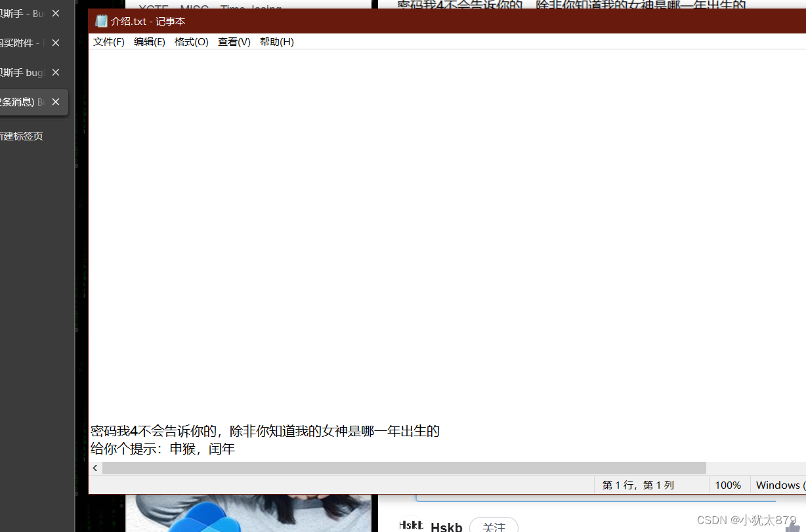Select the active 条消息) browser tab
The image size is (806, 532).
pyautogui.click(x=23, y=102)
